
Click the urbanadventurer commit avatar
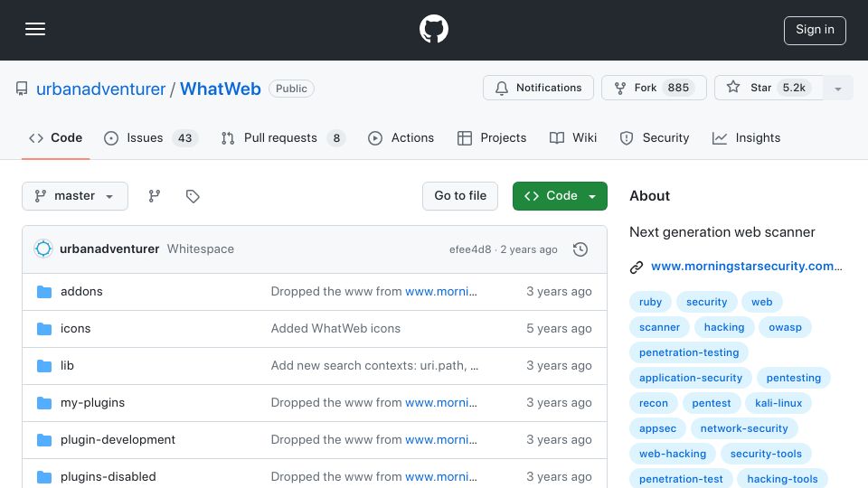point(43,249)
